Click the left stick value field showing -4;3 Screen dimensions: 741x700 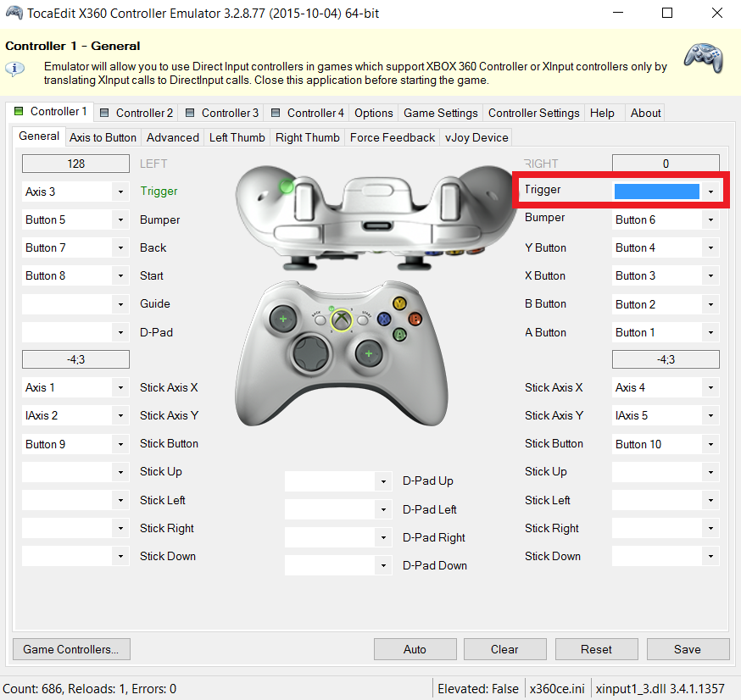pos(75,359)
